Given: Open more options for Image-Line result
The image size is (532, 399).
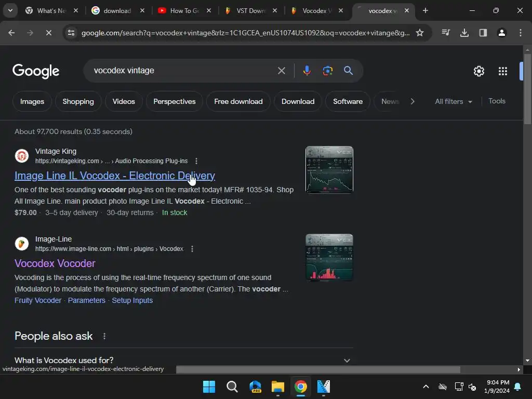Looking at the screenshot, I should [x=192, y=249].
